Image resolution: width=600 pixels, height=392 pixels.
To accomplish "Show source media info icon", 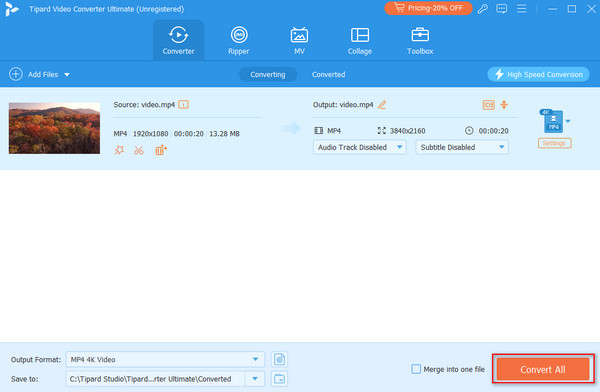I will point(184,105).
